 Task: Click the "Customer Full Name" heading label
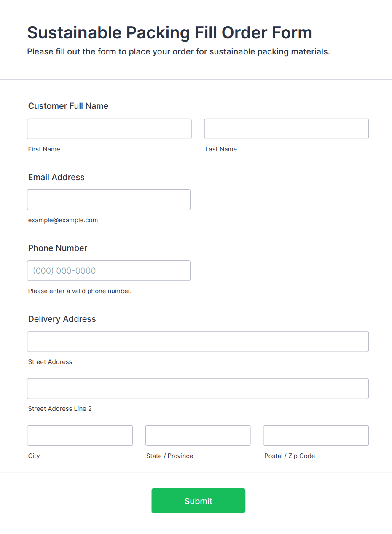click(x=68, y=106)
